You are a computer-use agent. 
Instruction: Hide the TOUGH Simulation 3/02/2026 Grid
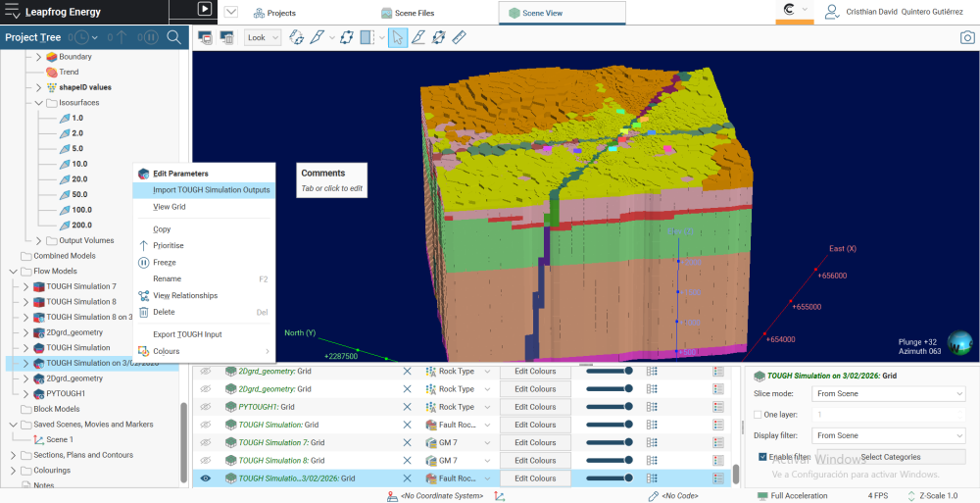[205, 478]
